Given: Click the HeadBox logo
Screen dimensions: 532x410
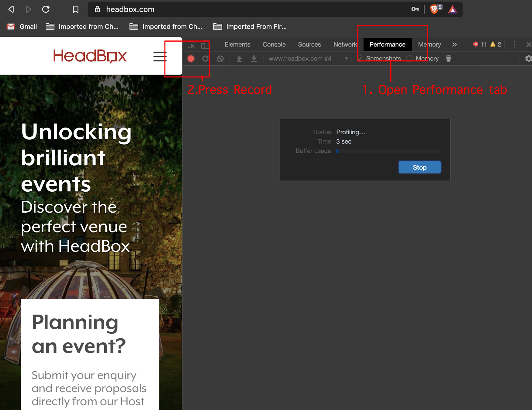Looking at the screenshot, I should (90, 56).
